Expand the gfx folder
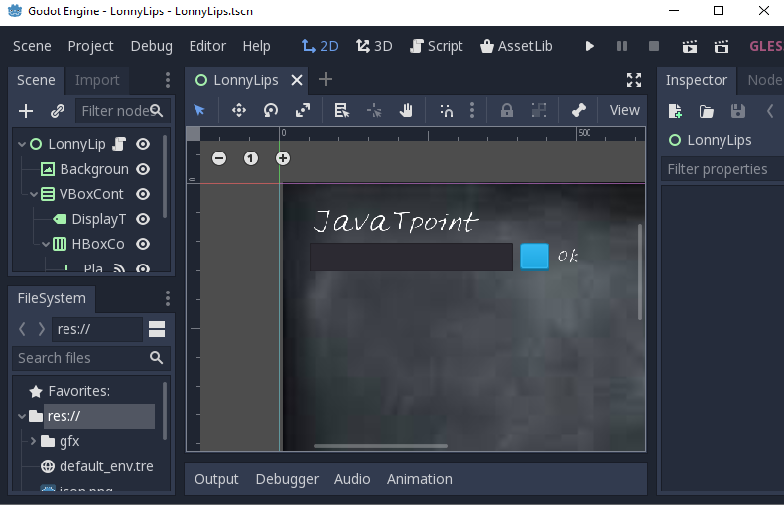The width and height of the screenshot is (784, 505). [33, 441]
